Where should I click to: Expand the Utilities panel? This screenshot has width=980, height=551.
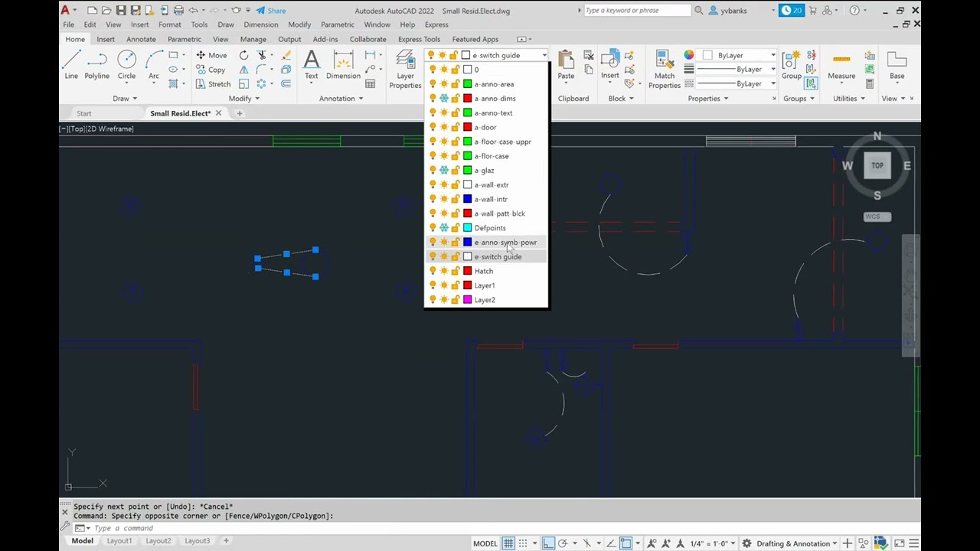tap(849, 98)
